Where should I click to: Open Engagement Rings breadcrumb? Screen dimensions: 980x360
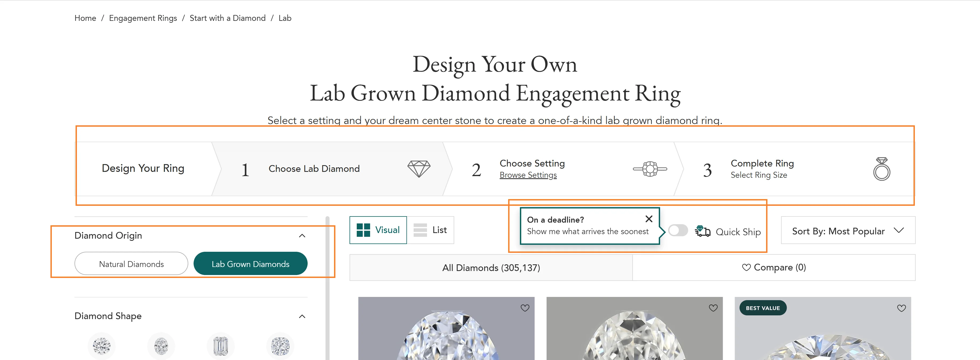pos(143,18)
